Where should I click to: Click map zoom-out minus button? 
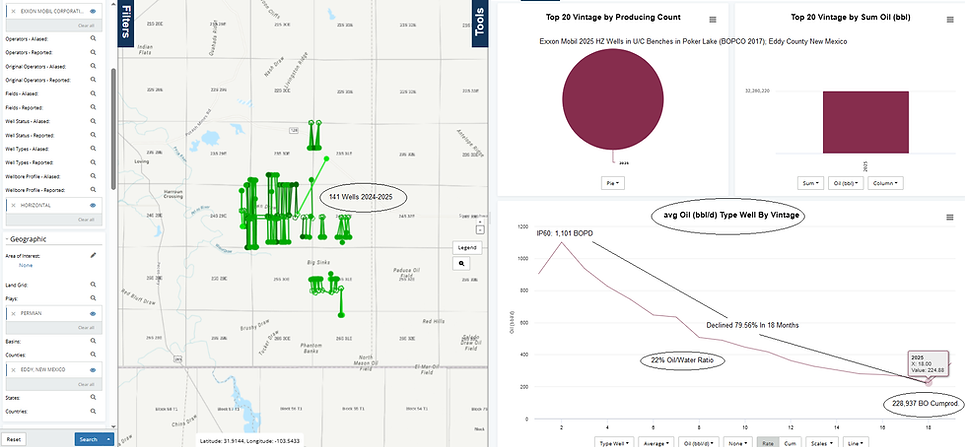[x=481, y=229]
